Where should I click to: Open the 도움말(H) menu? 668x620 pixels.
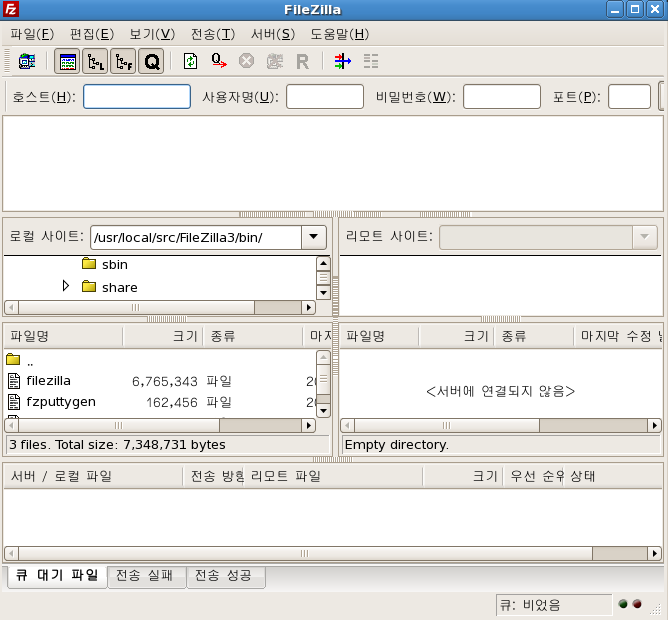pos(339,34)
